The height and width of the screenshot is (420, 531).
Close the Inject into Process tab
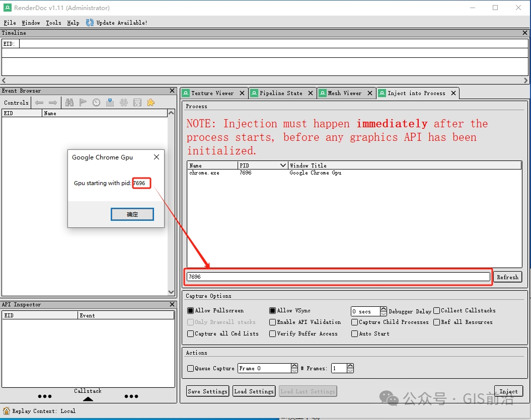453,93
